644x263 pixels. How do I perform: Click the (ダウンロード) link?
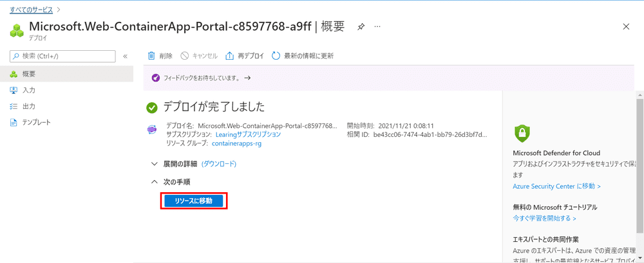click(219, 164)
